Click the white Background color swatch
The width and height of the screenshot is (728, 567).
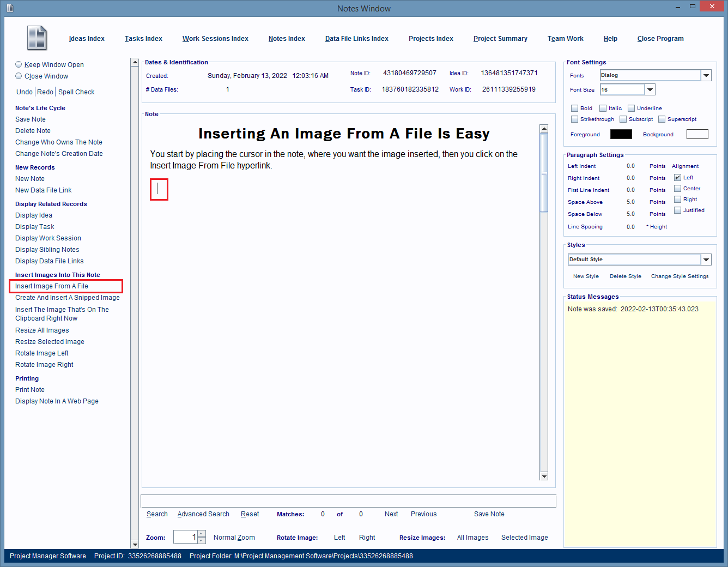(697, 134)
